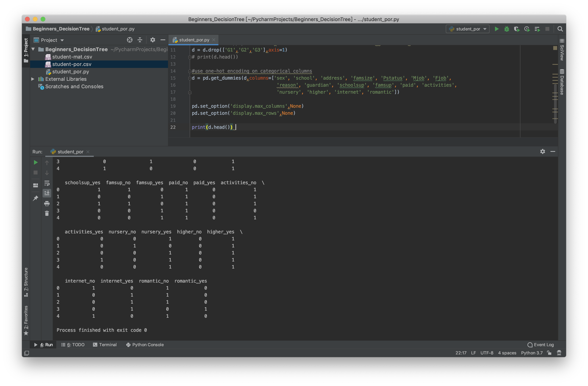The width and height of the screenshot is (588, 386).
Task: Print the Run console output
Action: (47, 203)
